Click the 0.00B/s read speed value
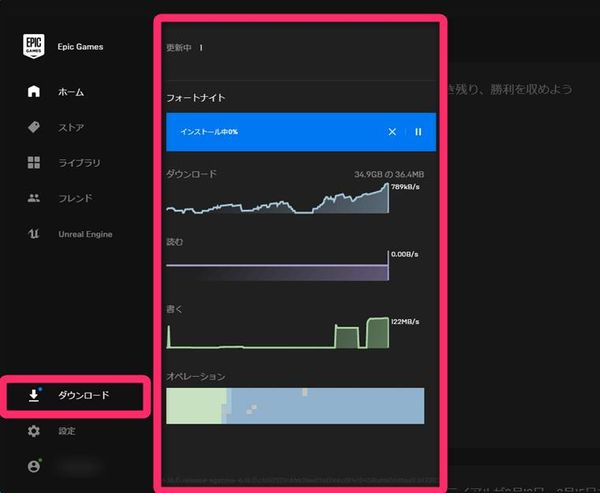This screenshot has height=493, width=600. click(404, 254)
